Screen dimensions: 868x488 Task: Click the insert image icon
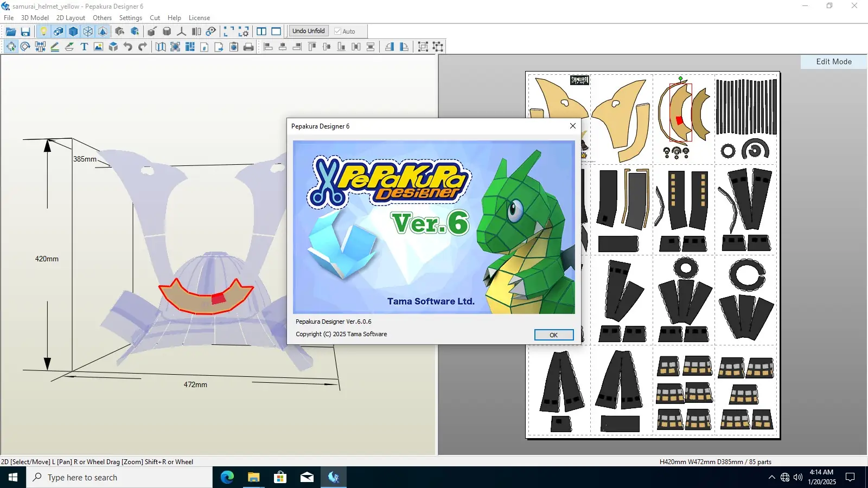click(98, 47)
